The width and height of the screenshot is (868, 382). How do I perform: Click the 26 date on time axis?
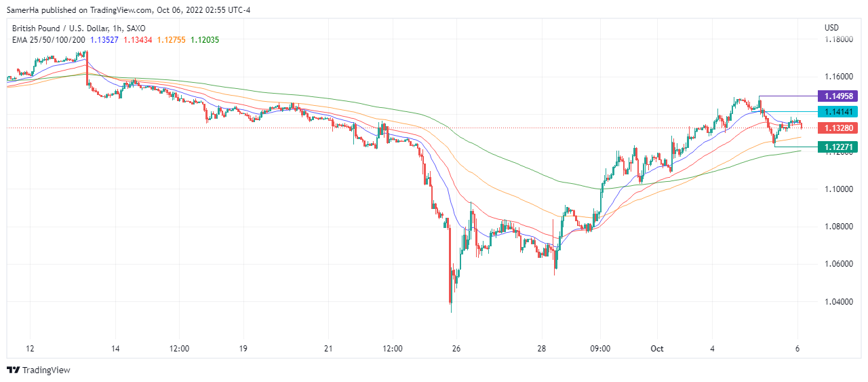pos(456,349)
